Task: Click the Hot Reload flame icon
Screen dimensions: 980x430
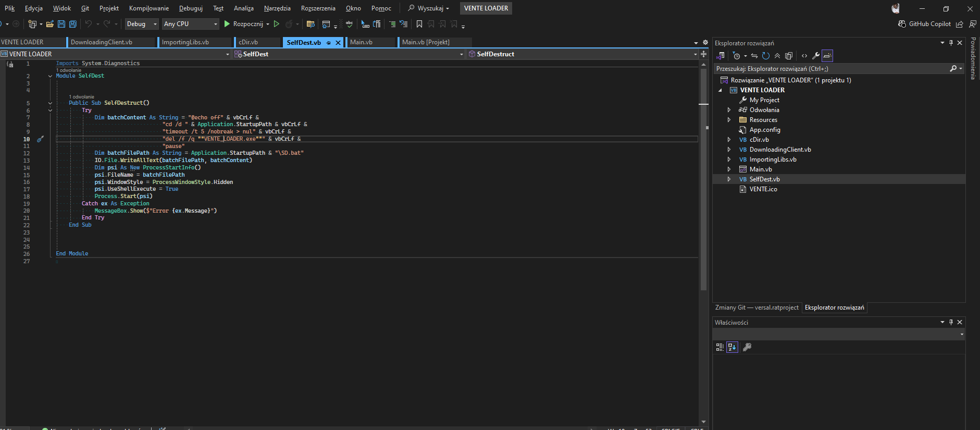Action: click(x=289, y=24)
